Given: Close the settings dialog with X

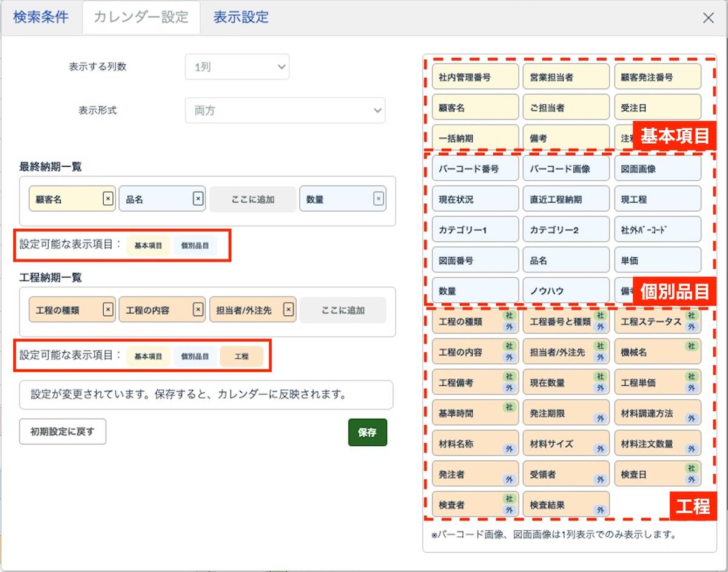Looking at the screenshot, I should point(708,18).
